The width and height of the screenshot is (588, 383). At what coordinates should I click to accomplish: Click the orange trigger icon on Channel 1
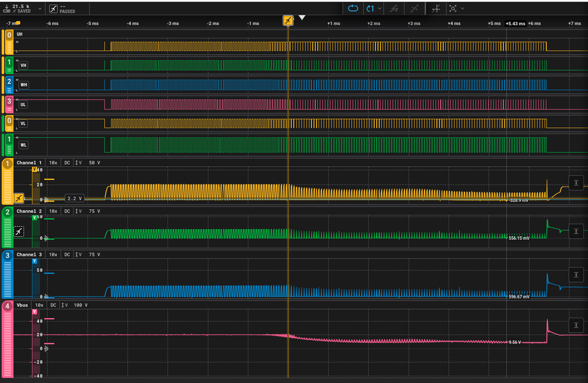(19, 198)
